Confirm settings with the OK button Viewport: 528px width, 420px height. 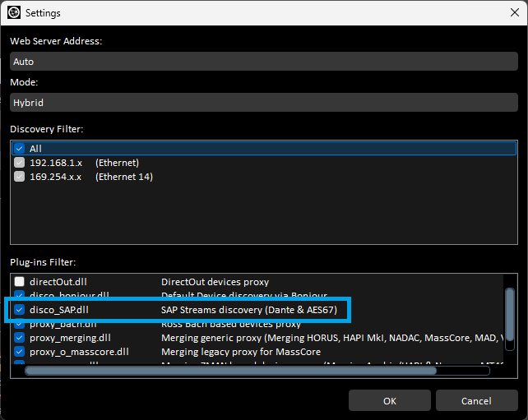390,400
